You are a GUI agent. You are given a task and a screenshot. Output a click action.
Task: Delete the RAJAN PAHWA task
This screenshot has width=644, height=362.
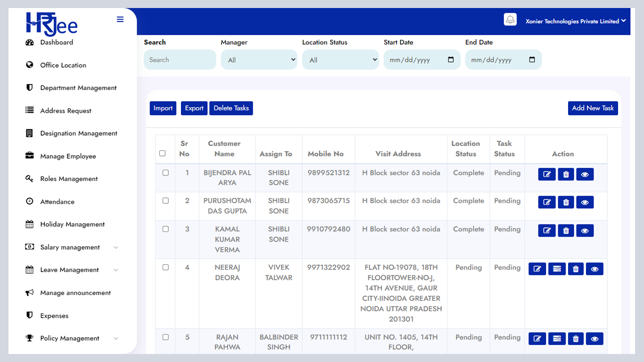pos(576,339)
